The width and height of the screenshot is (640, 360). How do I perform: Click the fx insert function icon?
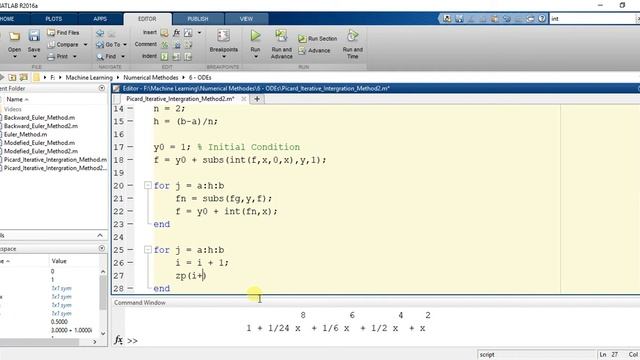(x=176, y=33)
